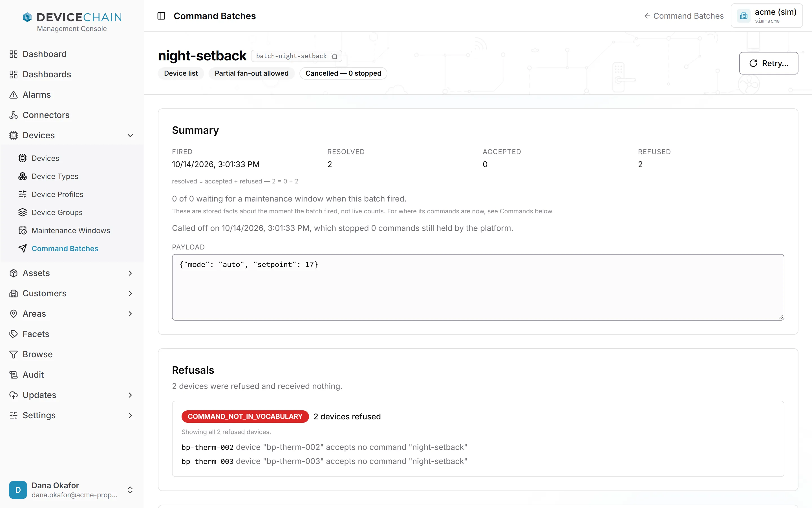Viewport: 812px width, 508px height.
Task: Grab the payload box resize handle
Action: tap(780, 317)
